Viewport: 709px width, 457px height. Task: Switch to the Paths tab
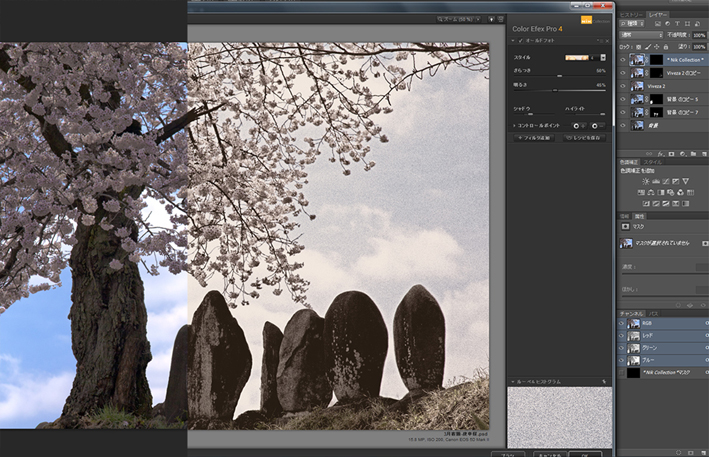[x=651, y=313]
